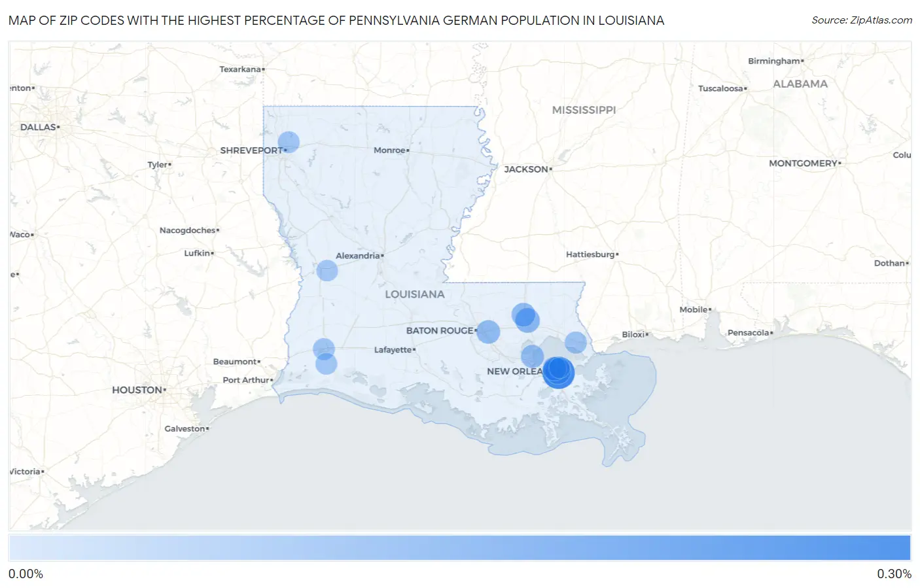Click the Pensacola city label
This screenshot has width=920, height=588.
(x=748, y=332)
